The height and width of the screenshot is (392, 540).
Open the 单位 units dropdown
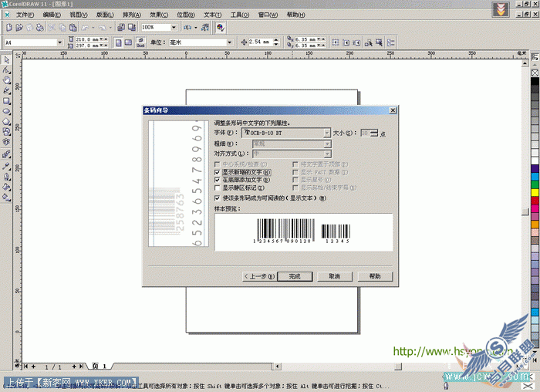coord(230,42)
